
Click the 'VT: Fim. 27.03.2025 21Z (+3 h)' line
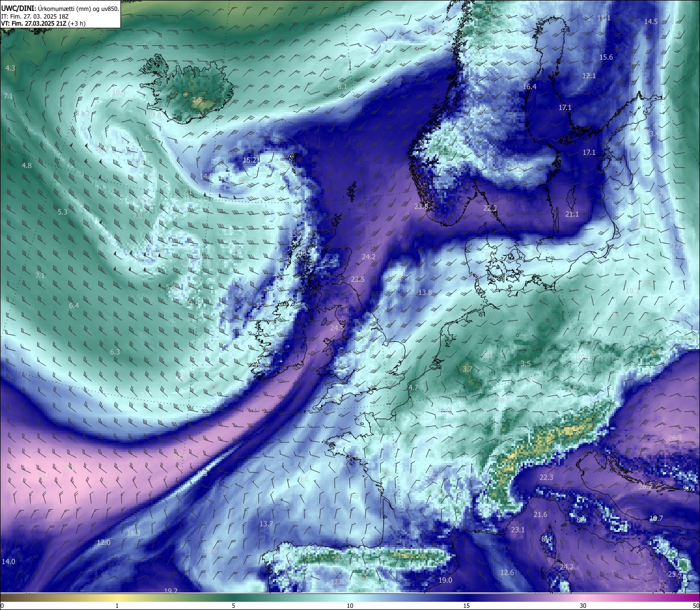tap(44, 24)
